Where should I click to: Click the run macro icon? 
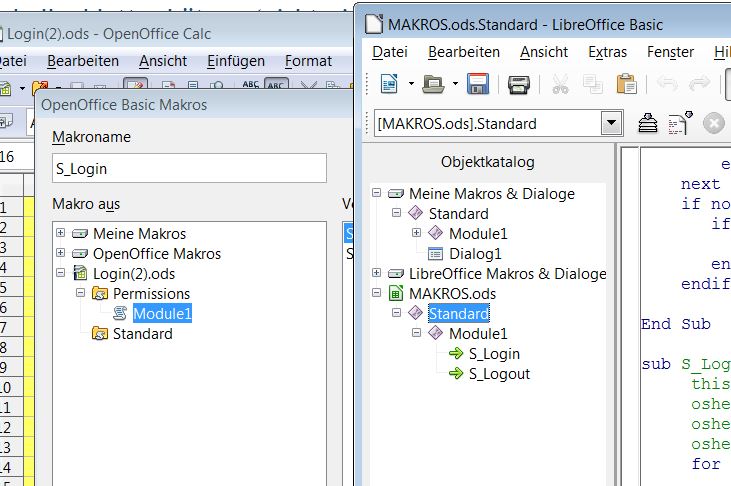pyautogui.click(x=681, y=123)
